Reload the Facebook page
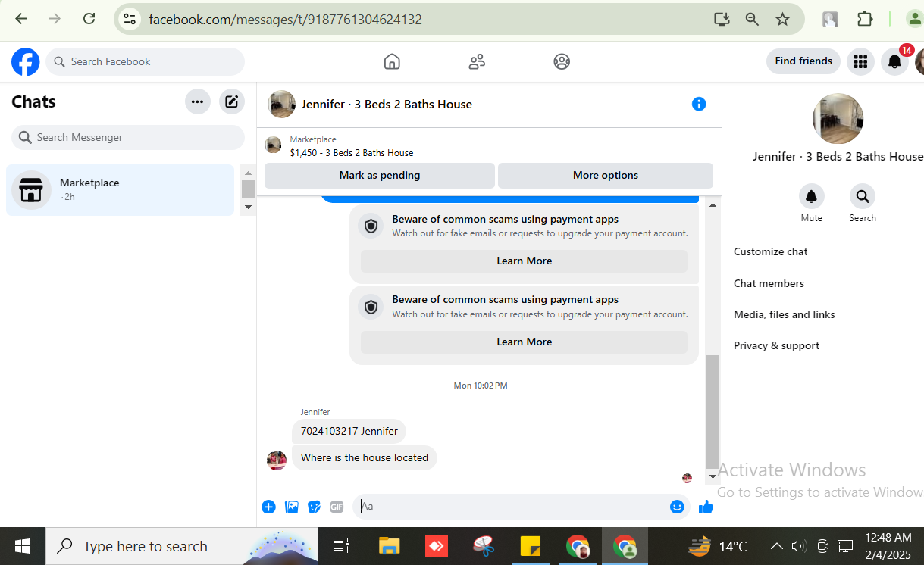The height and width of the screenshot is (565, 924). [x=89, y=19]
